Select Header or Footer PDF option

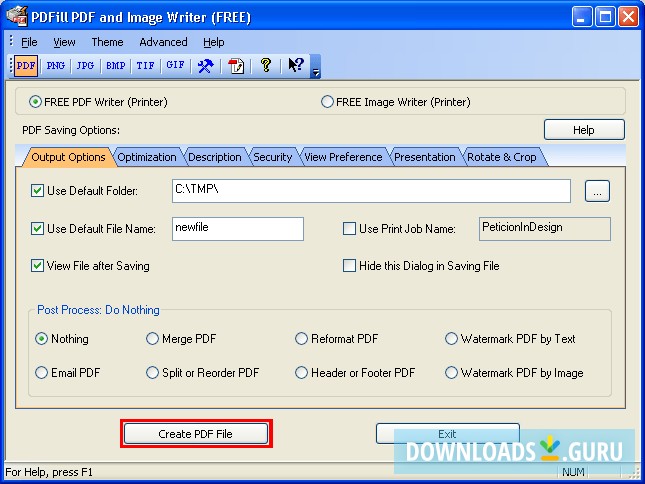(x=302, y=373)
